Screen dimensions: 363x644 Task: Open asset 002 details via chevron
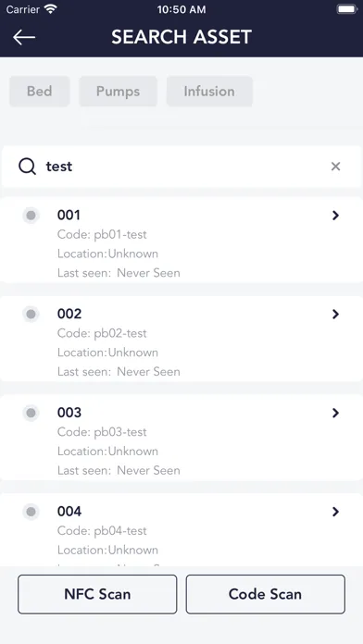(335, 315)
